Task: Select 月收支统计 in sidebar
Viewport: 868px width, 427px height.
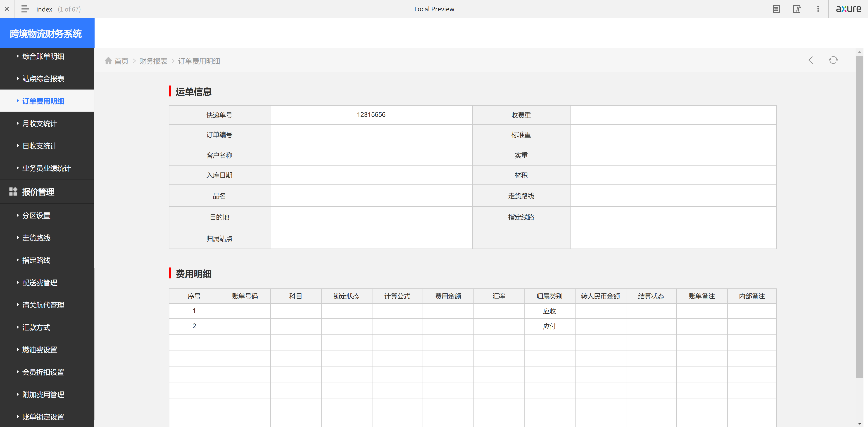Action: click(39, 123)
